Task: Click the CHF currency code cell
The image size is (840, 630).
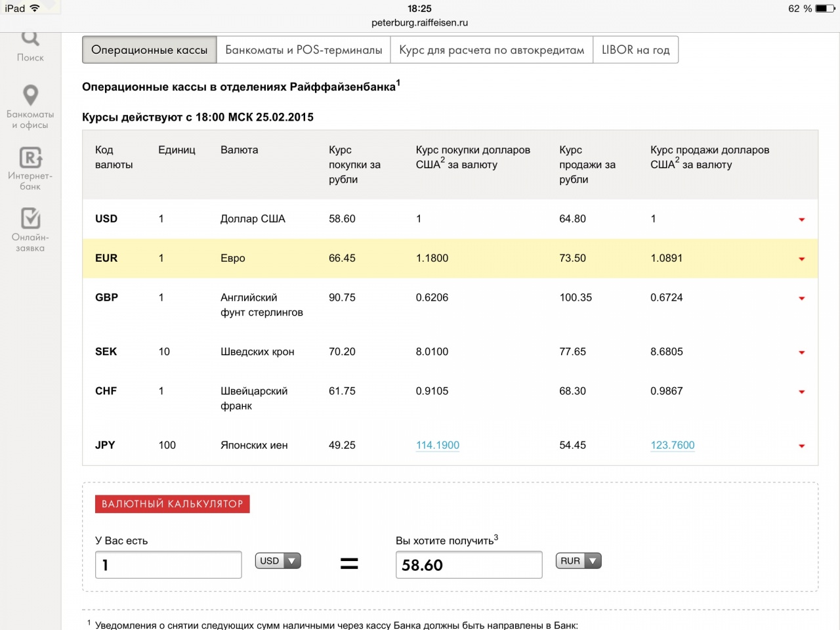Action: 106,391
